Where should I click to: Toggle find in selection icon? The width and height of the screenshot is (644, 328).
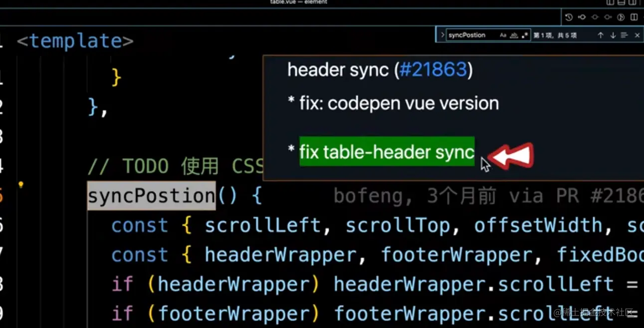[624, 35]
